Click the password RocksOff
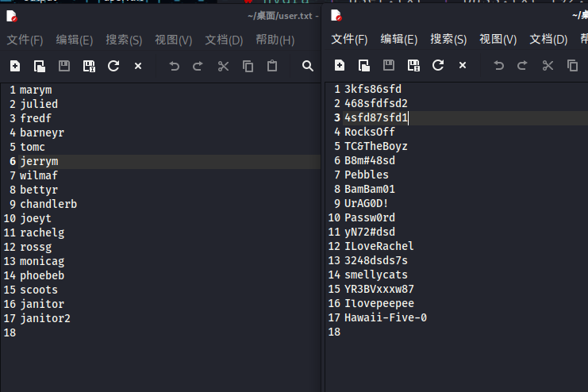 click(370, 132)
